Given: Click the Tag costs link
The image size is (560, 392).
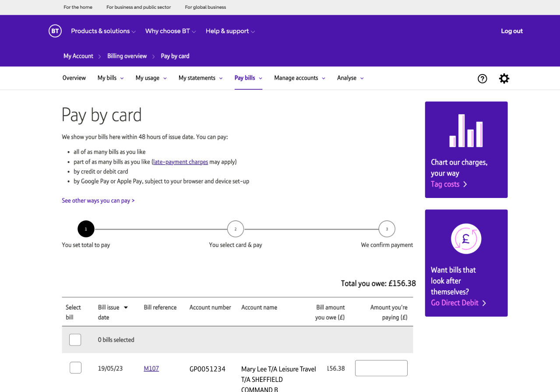Looking at the screenshot, I should coord(445,184).
